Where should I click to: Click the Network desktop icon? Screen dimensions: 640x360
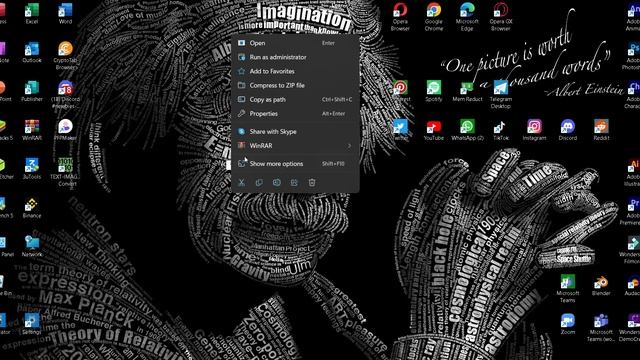coord(32,246)
